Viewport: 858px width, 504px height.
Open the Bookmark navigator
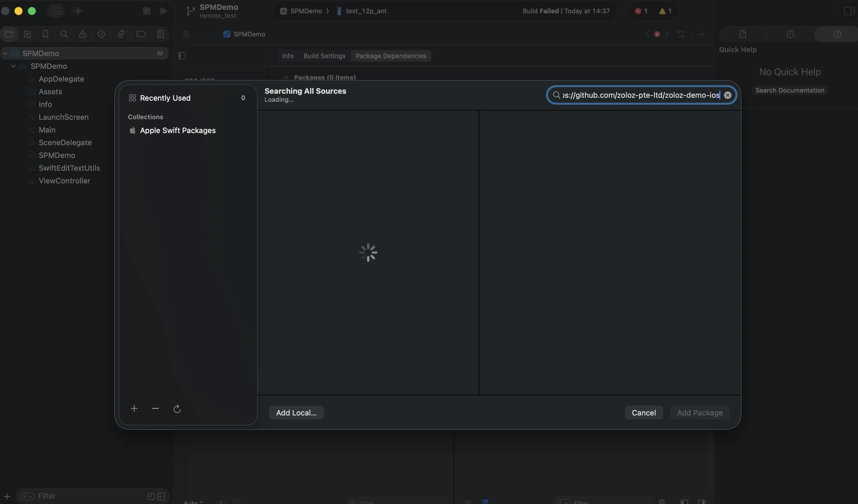[46, 34]
